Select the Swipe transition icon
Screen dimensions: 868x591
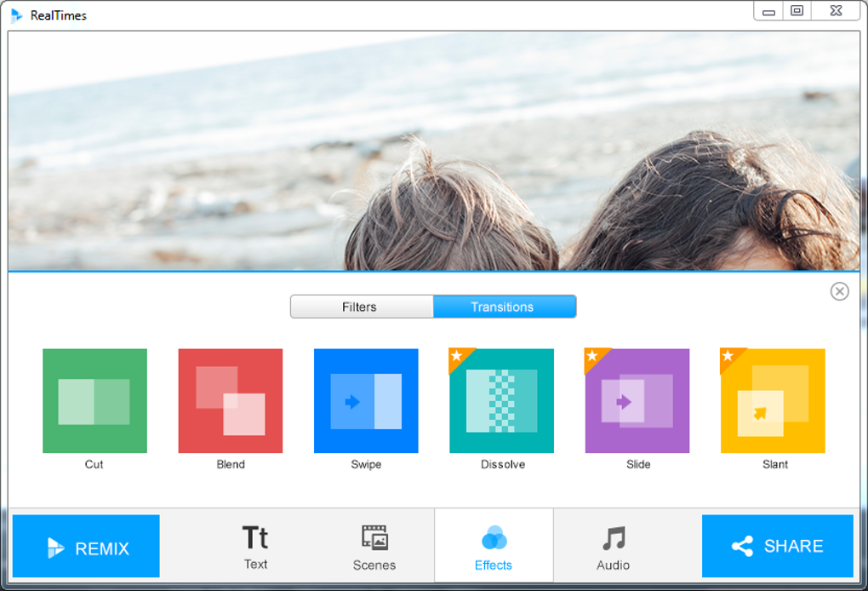366,400
